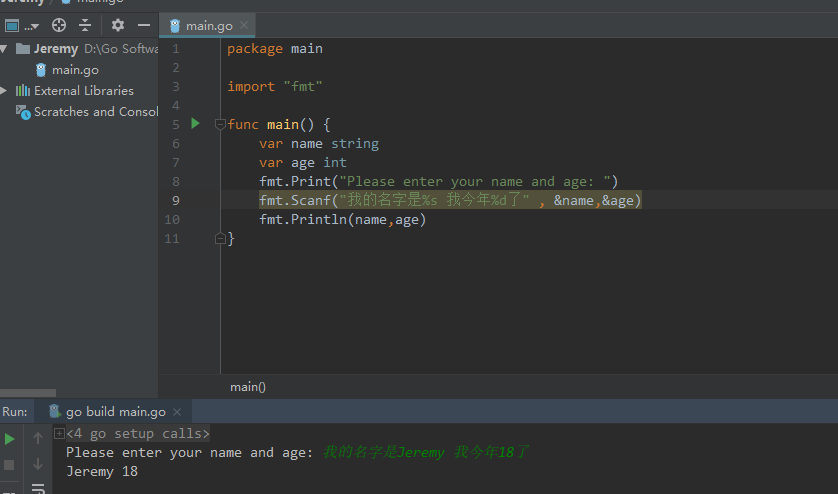
Task: Open project panel settings gear
Action: click(x=118, y=25)
